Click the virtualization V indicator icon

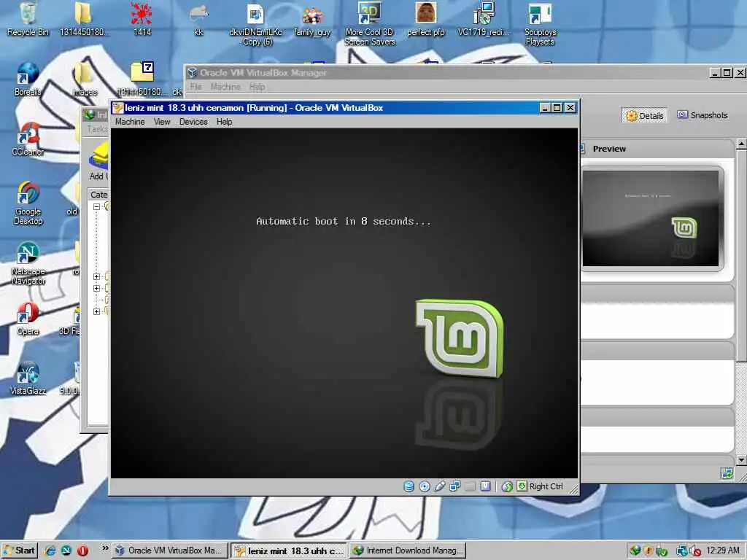coord(485,486)
